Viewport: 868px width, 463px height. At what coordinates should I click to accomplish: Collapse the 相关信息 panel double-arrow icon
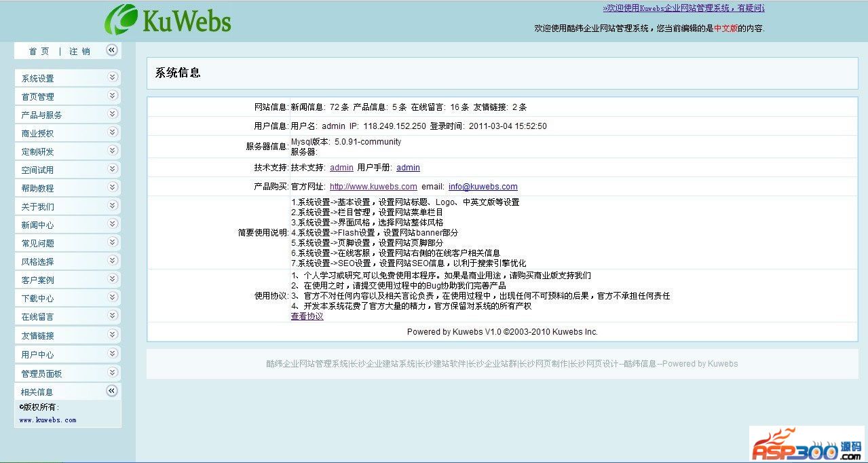pyautogui.click(x=112, y=391)
